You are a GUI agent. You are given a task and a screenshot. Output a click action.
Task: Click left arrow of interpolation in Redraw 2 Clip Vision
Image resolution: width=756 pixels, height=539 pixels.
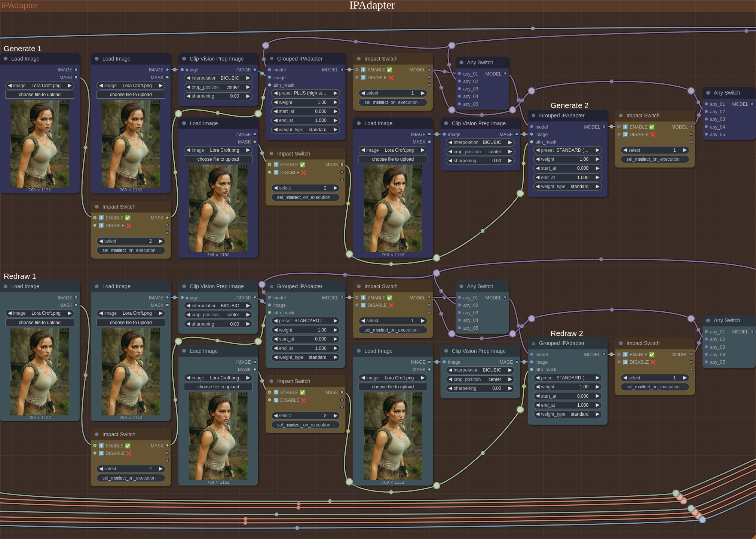[x=450, y=370]
